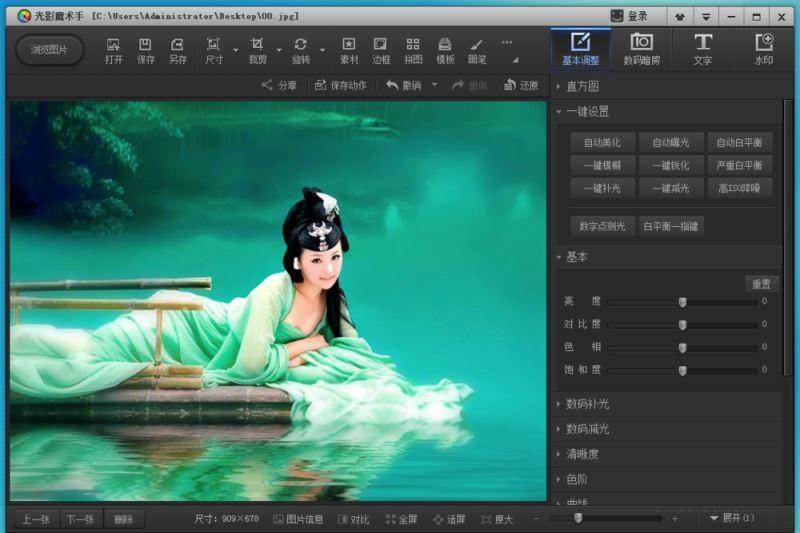Click 适屏 fit-to-screen icon
Image resolution: width=800 pixels, height=533 pixels.
pyautogui.click(x=449, y=519)
